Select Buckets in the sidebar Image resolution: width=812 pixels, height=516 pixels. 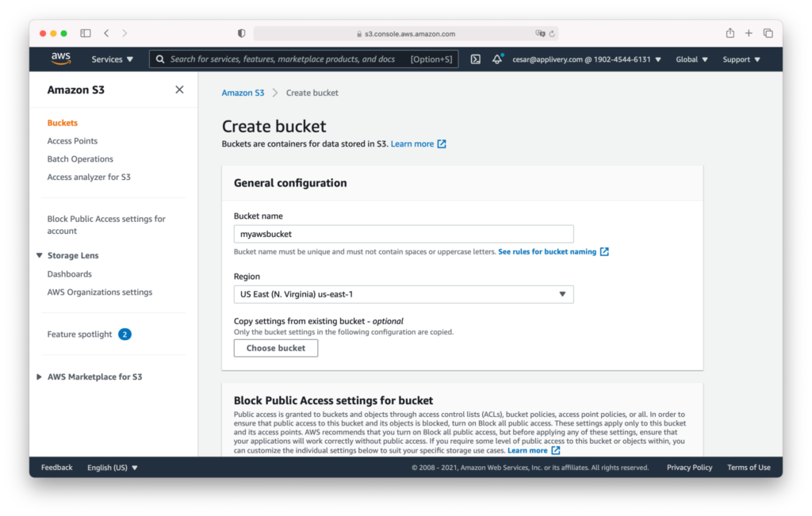click(x=63, y=122)
